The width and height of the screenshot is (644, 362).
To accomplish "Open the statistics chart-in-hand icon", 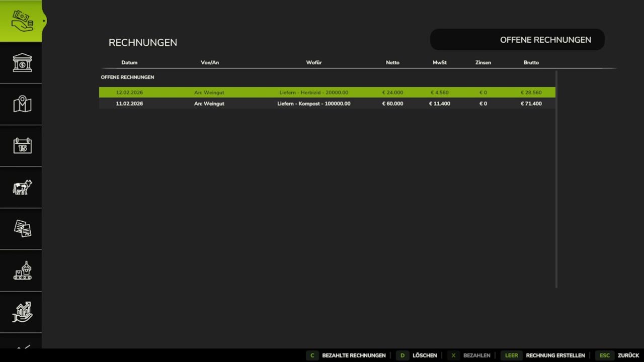I will pyautogui.click(x=21, y=312).
